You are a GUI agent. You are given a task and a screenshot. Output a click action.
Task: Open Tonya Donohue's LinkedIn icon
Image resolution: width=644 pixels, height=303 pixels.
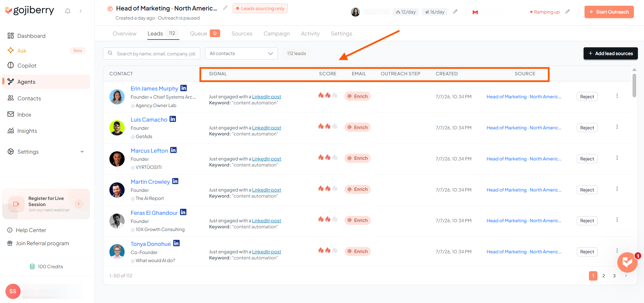tap(177, 243)
